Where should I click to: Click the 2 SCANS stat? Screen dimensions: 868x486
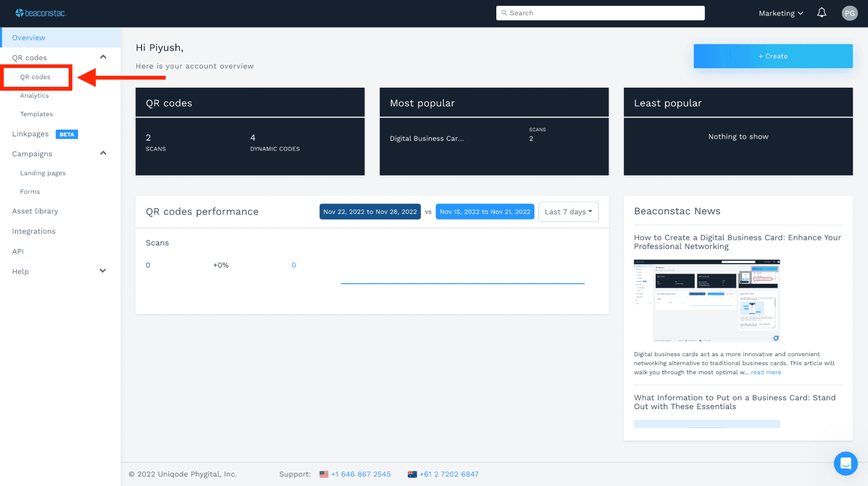tap(156, 143)
